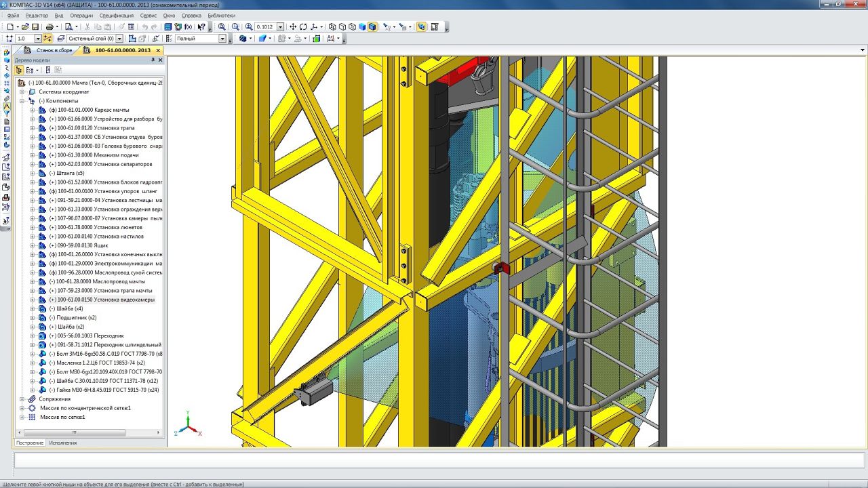Click the additional tree window icon
Image resolution: width=868 pixels, height=488 pixels.
(x=48, y=70)
